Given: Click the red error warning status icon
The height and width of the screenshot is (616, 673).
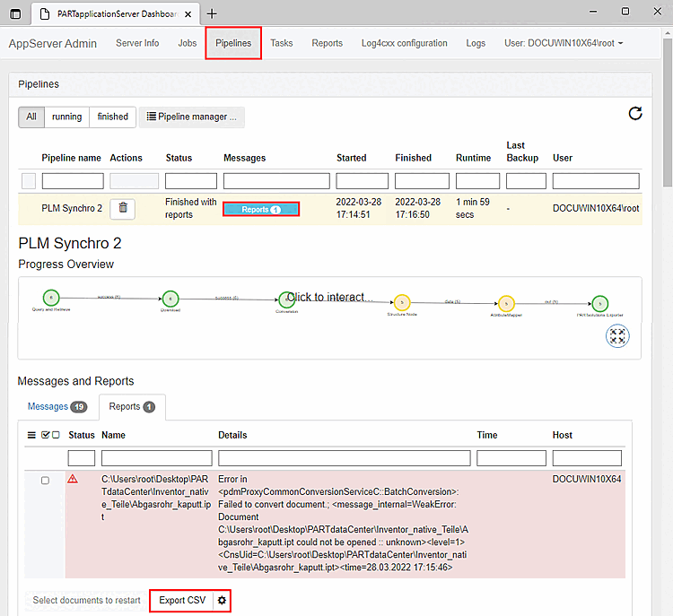Looking at the screenshot, I should [x=73, y=479].
